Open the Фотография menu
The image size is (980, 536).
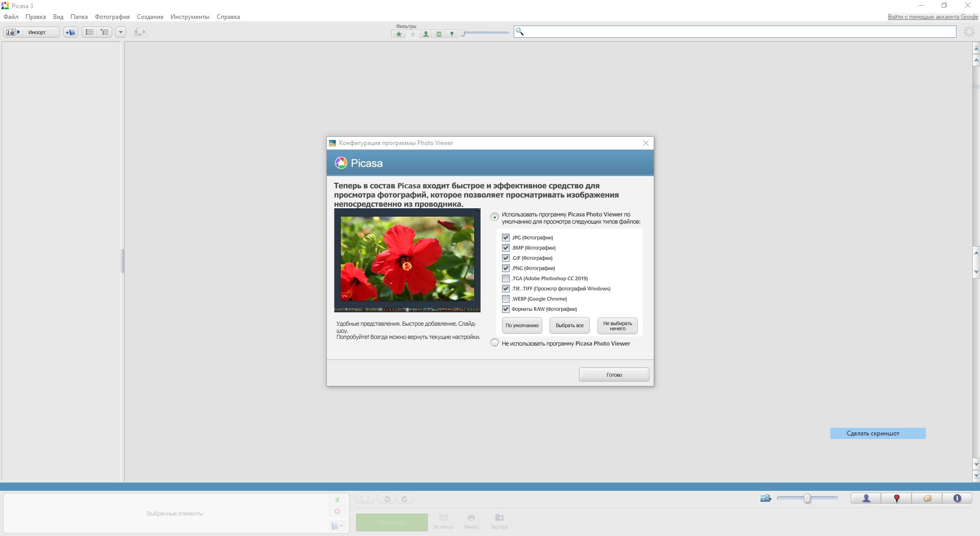(x=112, y=17)
